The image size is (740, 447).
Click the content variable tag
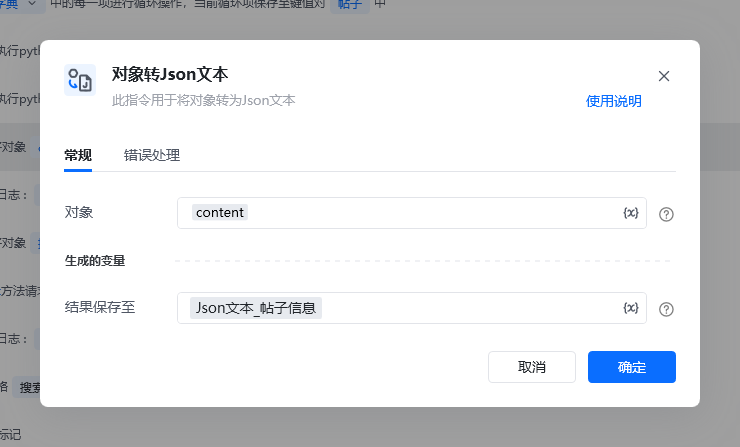tap(220, 212)
